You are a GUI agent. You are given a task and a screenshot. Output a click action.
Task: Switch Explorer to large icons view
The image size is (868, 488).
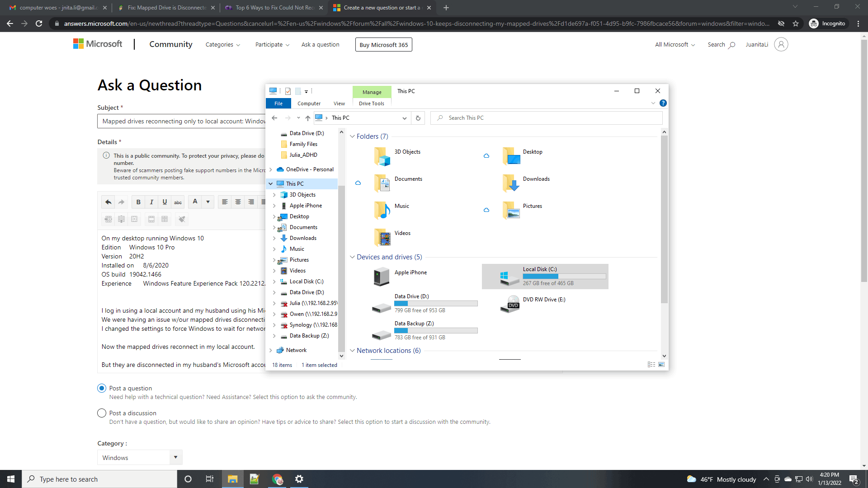point(661,365)
